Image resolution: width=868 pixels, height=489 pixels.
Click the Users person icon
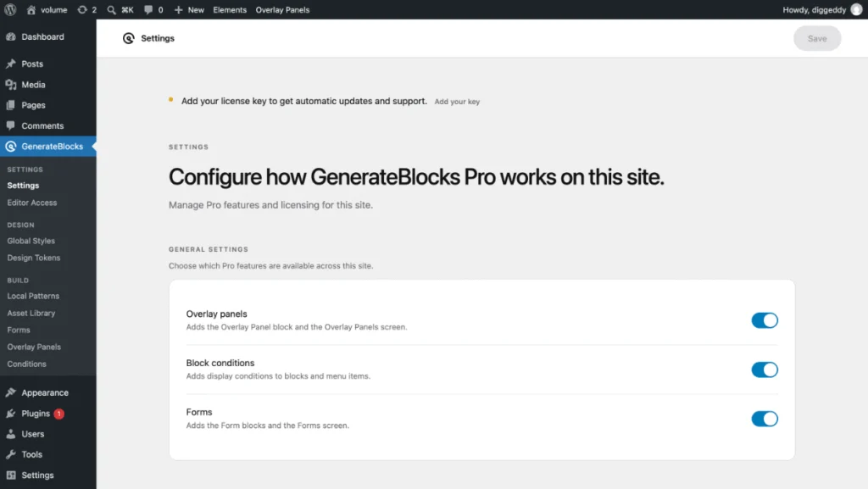(11, 434)
